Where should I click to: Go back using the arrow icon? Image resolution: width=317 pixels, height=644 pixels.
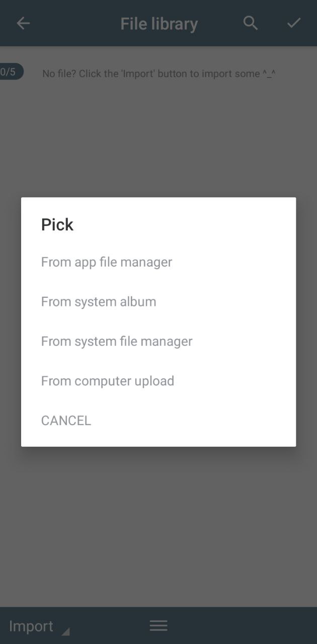pyautogui.click(x=23, y=23)
